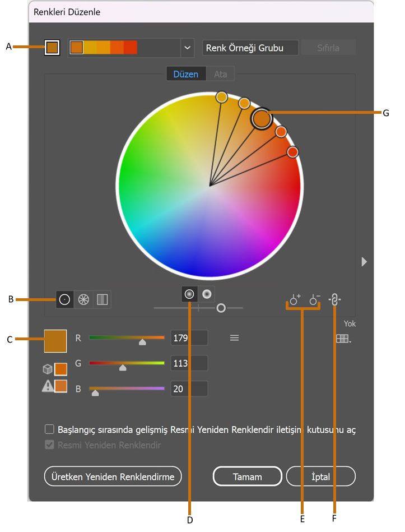
Task: Enable the advanced Recolor Artwork dialog checkbox
Action: point(50,430)
